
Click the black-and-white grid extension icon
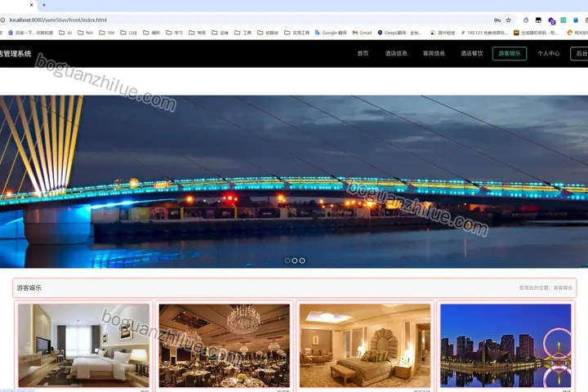(538, 20)
